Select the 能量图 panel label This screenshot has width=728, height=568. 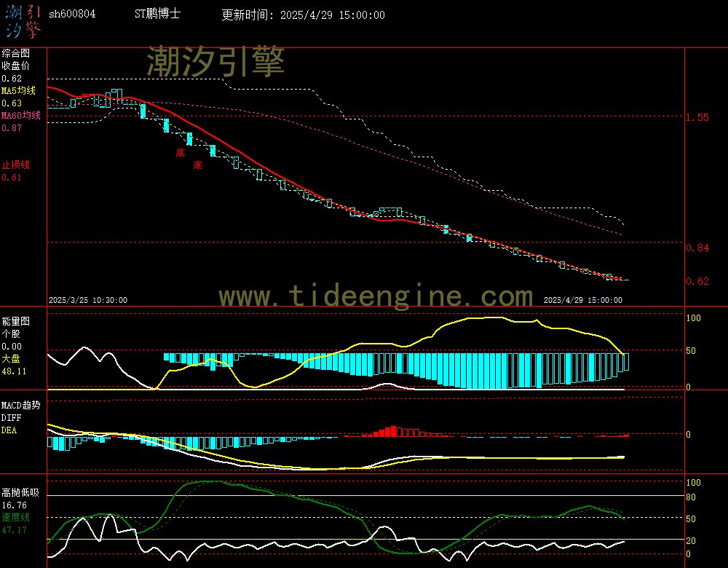pyautogui.click(x=16, y=321)
